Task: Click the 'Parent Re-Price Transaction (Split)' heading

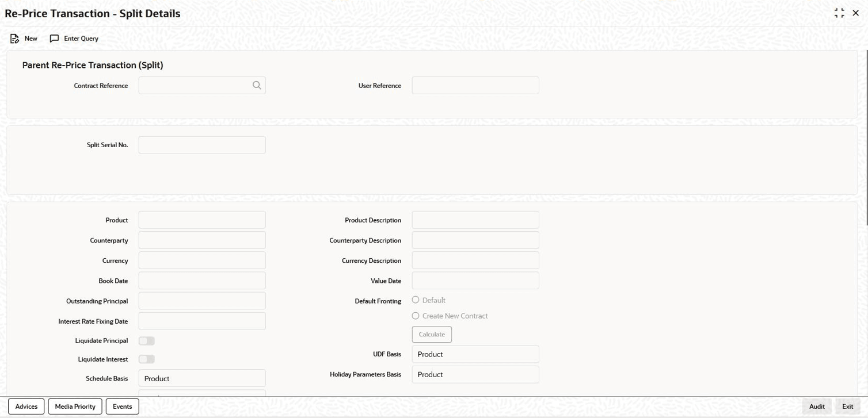Action: [93, 65]
